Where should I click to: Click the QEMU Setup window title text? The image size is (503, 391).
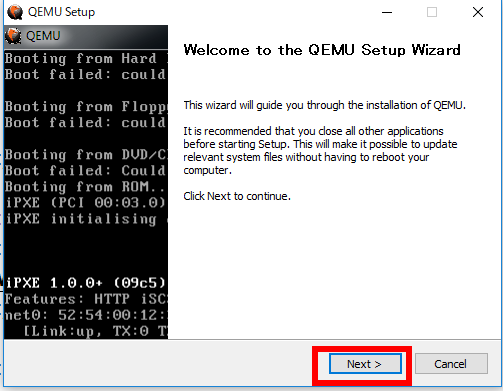pos(61,12)
